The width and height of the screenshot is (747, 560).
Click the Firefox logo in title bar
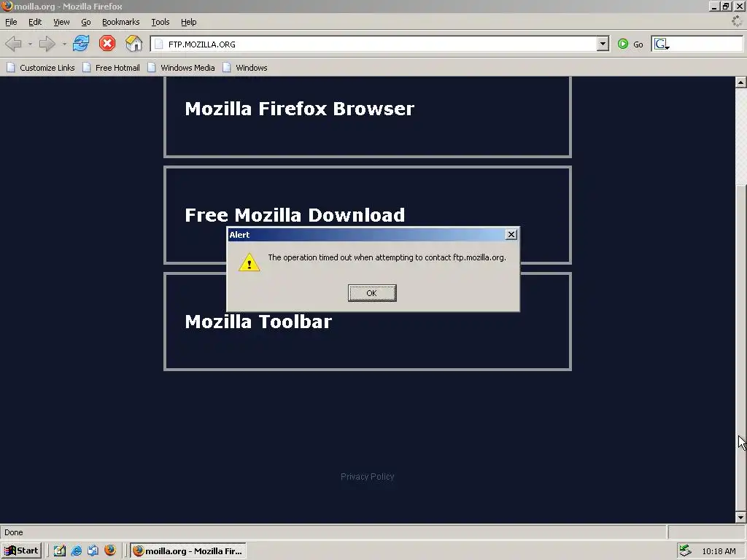(x=7, y=6)
